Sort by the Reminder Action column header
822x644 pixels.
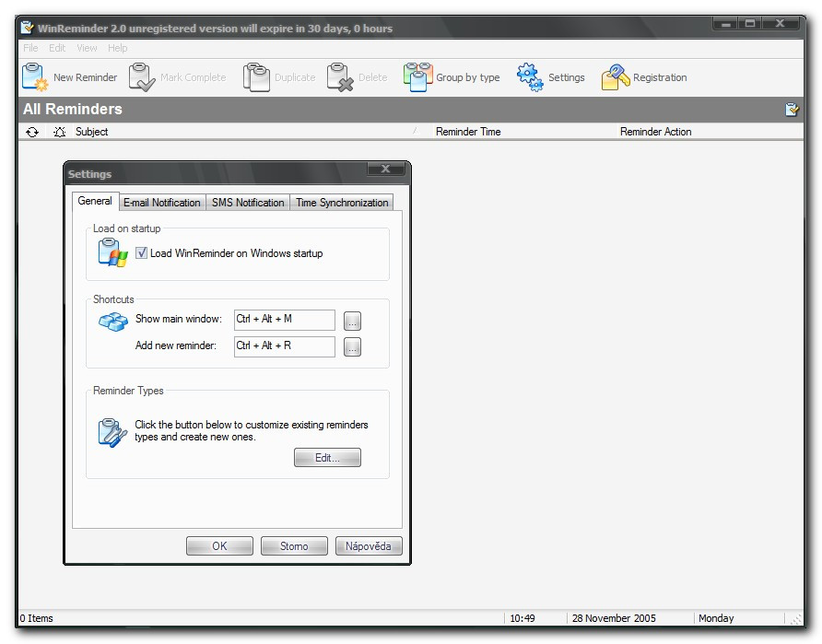pos(655,132)
